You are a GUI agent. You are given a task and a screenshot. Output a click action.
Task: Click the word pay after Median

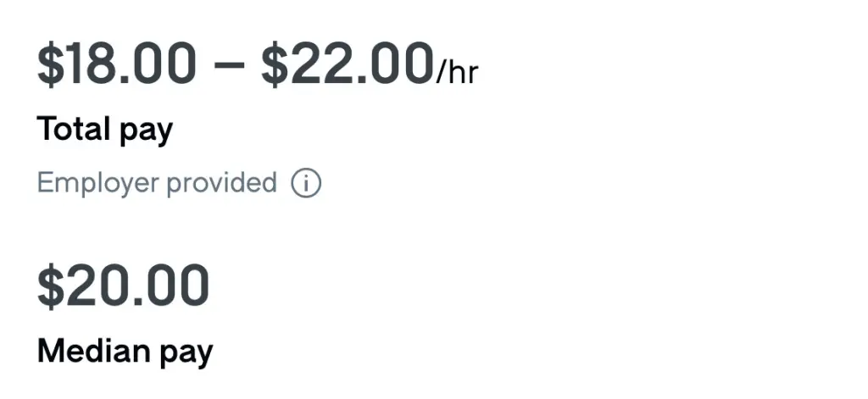186,355
